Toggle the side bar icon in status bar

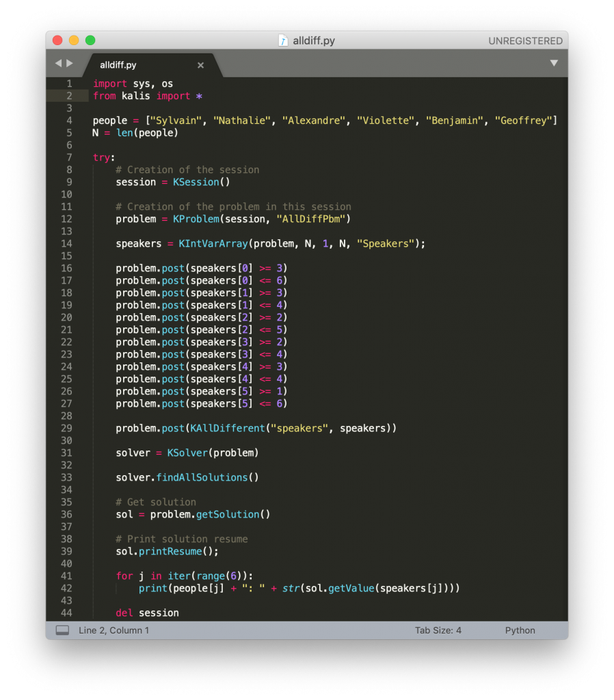click(x=62, y=630)
